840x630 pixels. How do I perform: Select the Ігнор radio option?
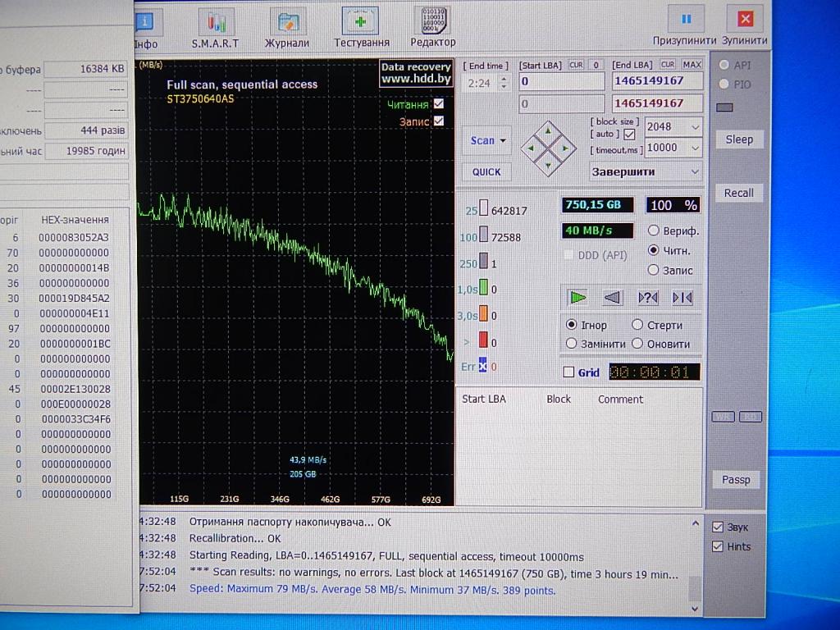[x=572, y=325]
